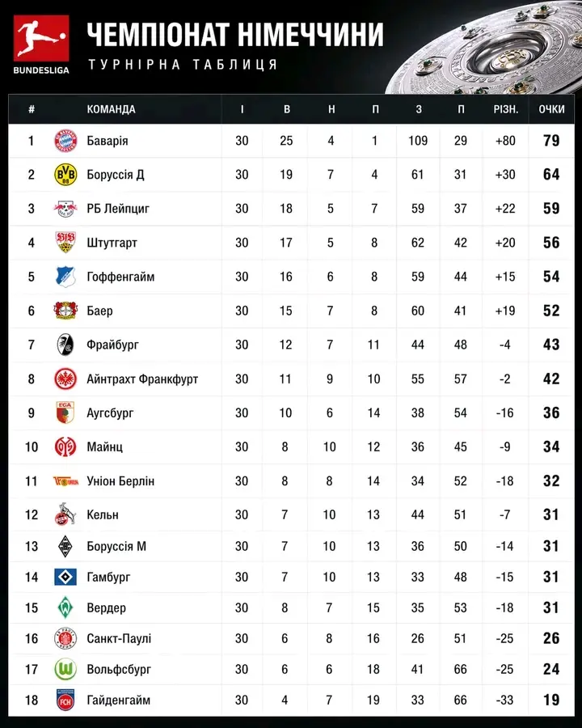The width and height of the screenshot is (582, 728).
Task: Select the Гоффенгайм club logo
Action: [65, 277]
